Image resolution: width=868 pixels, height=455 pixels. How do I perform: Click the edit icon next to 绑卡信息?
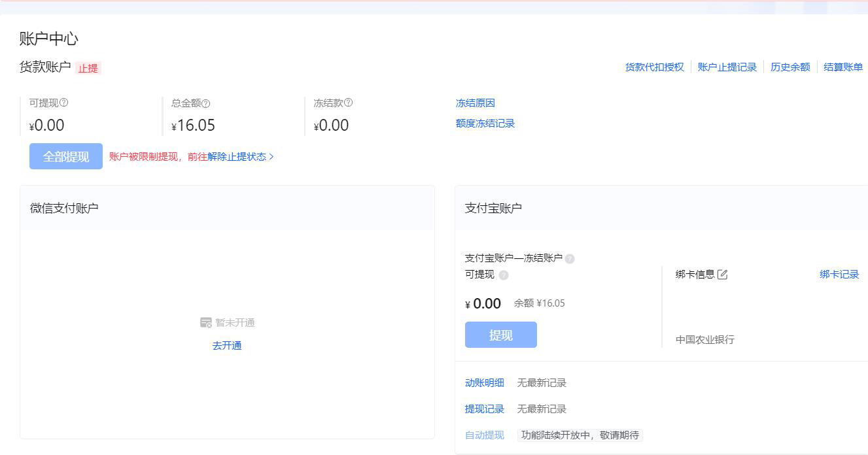[x=722, y=275]
